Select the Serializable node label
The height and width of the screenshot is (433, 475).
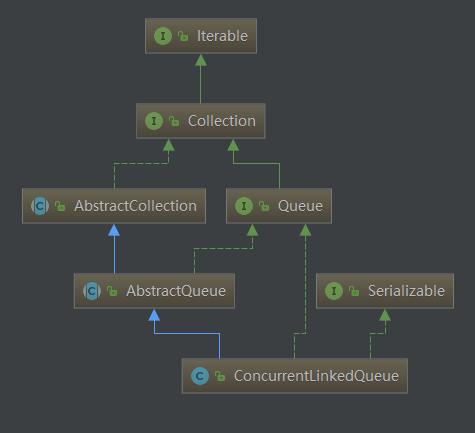pos(406,291)
